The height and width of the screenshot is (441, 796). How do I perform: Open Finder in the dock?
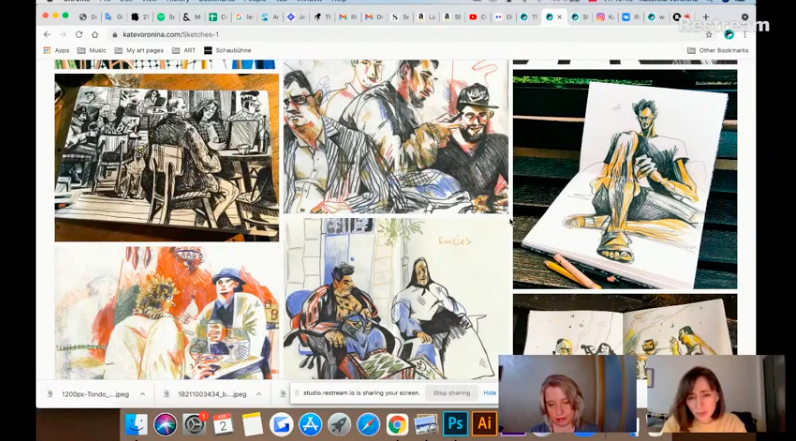point(136,424)
